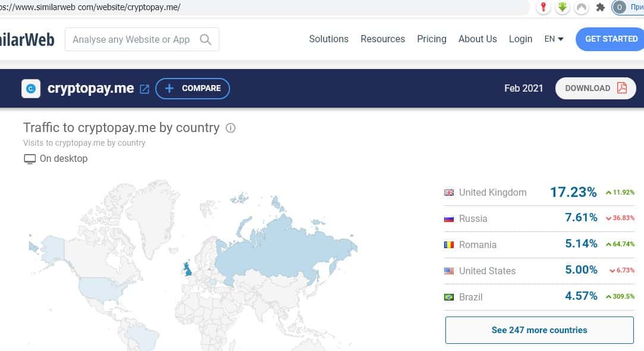644x351 pixels.
Task: Click the Romania flag icon
Action: coord(449,245)
